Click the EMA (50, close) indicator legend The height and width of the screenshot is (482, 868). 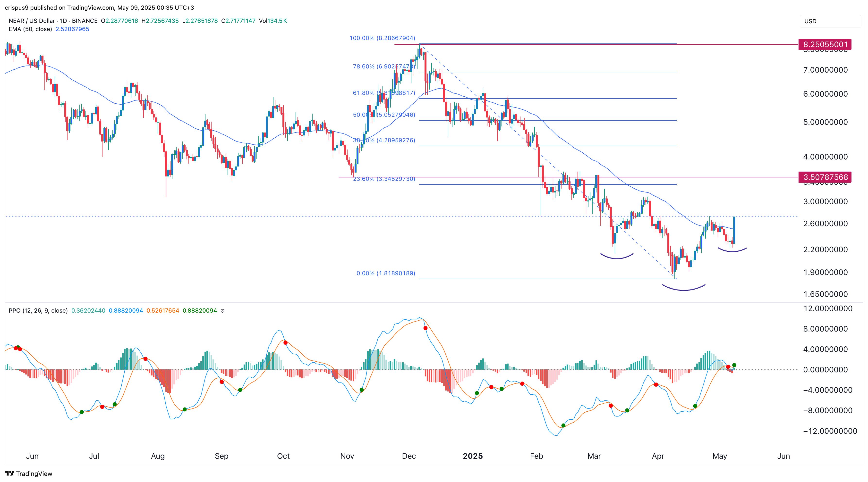click(x=30, y=29)
